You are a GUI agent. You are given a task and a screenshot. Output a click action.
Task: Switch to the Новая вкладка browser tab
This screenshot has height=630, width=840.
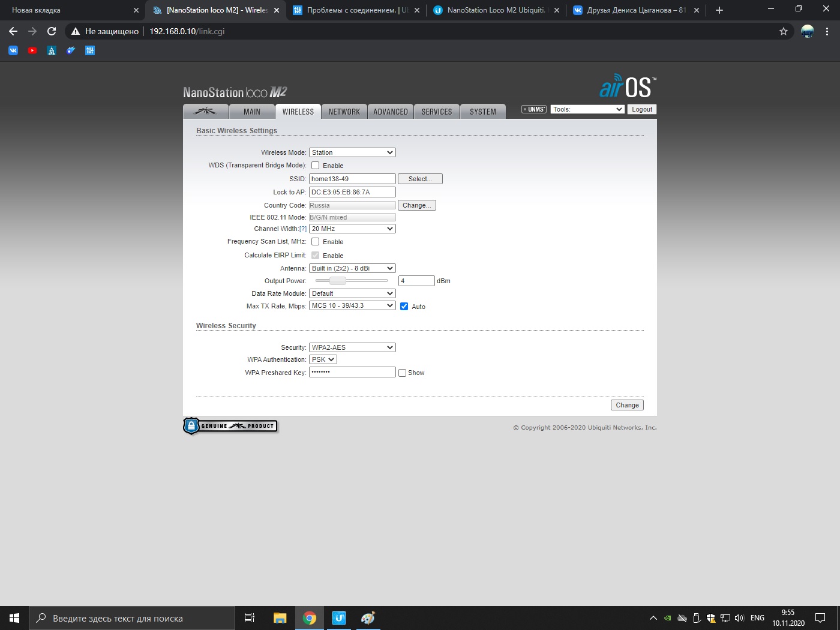pyautogui.click(x=73, y=10)
